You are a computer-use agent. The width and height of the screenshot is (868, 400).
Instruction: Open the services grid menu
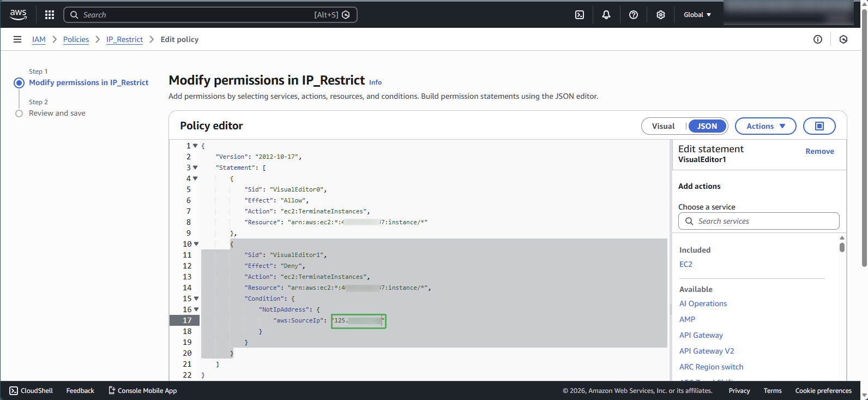click(x=50, y=15)
